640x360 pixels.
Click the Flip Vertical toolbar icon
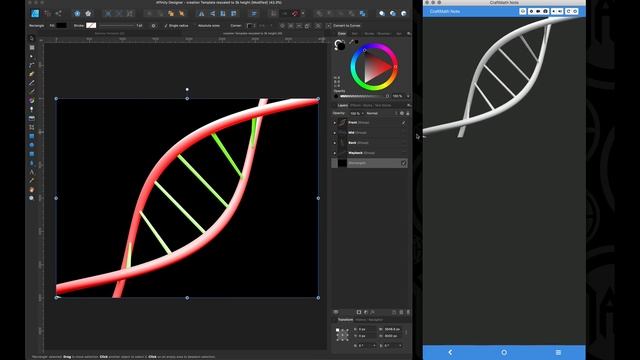pyautogui.click(x=212, y=13)
